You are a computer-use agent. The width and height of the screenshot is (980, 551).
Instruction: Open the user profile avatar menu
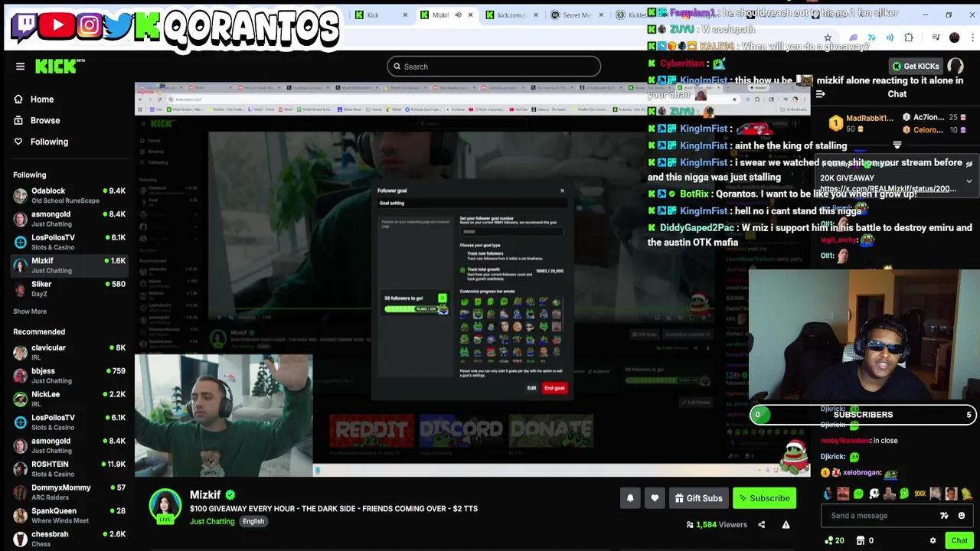tap(955, 67)
